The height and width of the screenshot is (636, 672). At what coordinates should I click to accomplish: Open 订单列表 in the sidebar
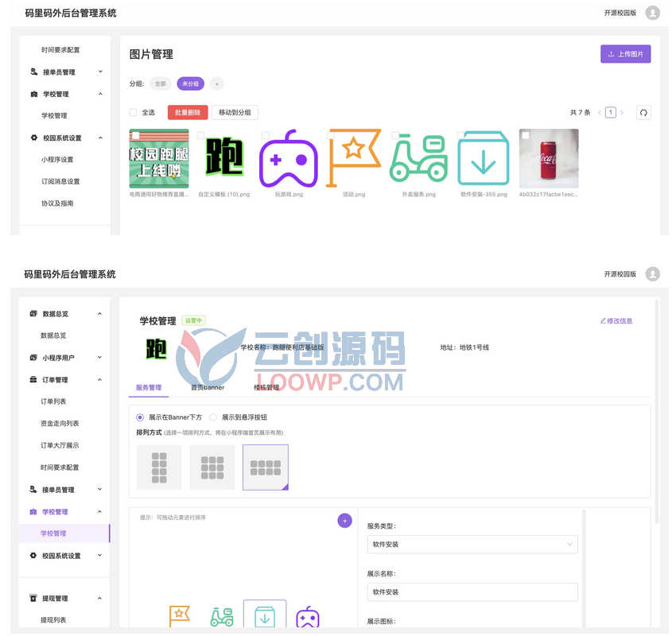pyautogui.click(x=53, y=401)
